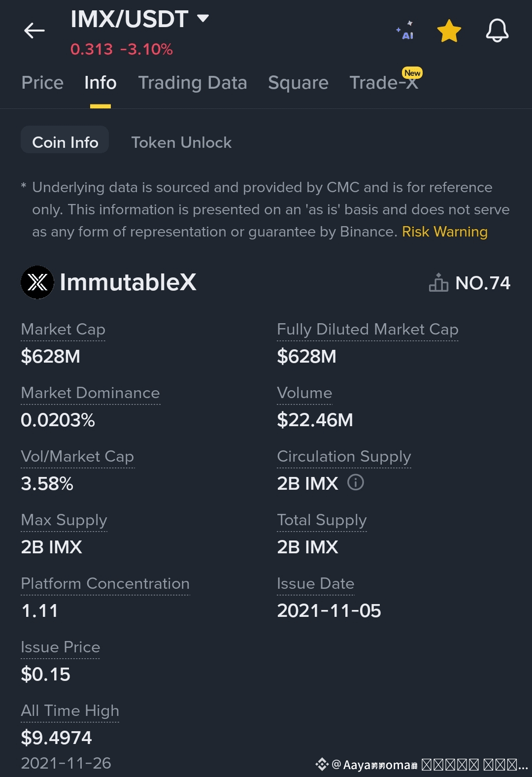Screen dimensions: 532x777
Task: Tap the Binance watermark logo icon
Action: tap(322, 764)
